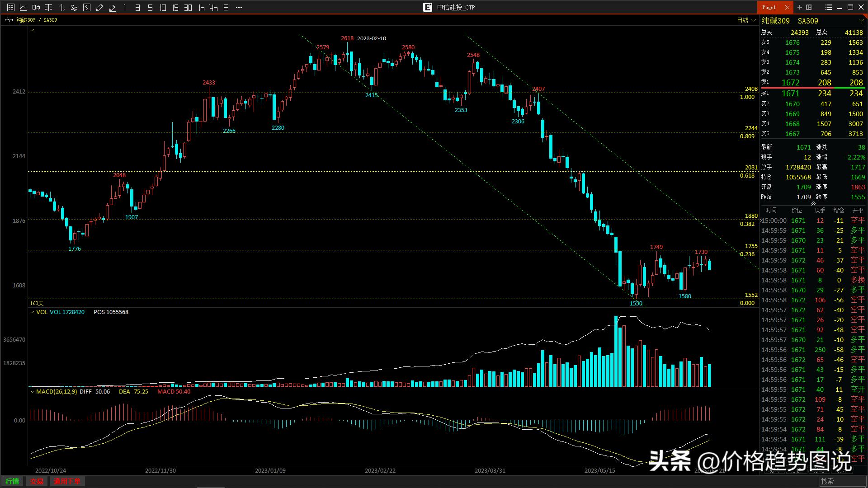Open the quote list icon in toolbar
868x488 pixels.
pos(11,7)
